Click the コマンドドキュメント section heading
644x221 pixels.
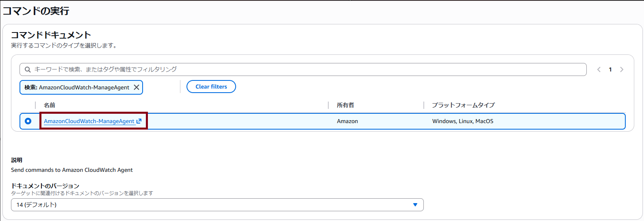51,35
